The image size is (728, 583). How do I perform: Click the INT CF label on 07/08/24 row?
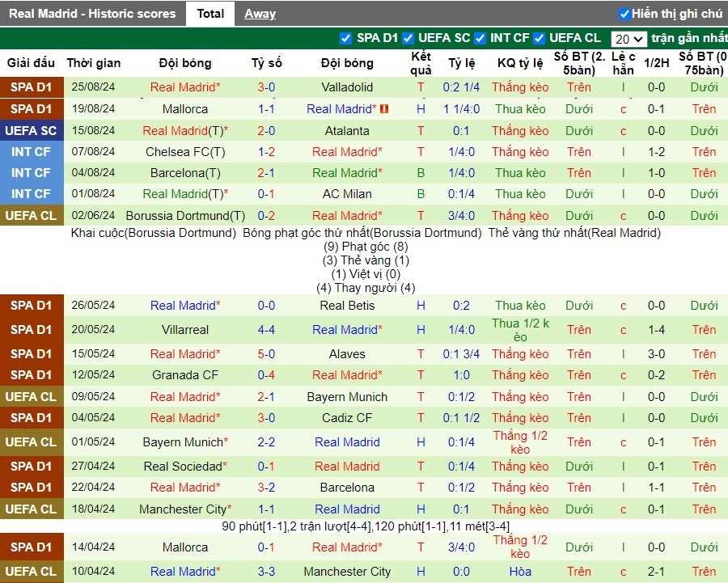(31, 152)
